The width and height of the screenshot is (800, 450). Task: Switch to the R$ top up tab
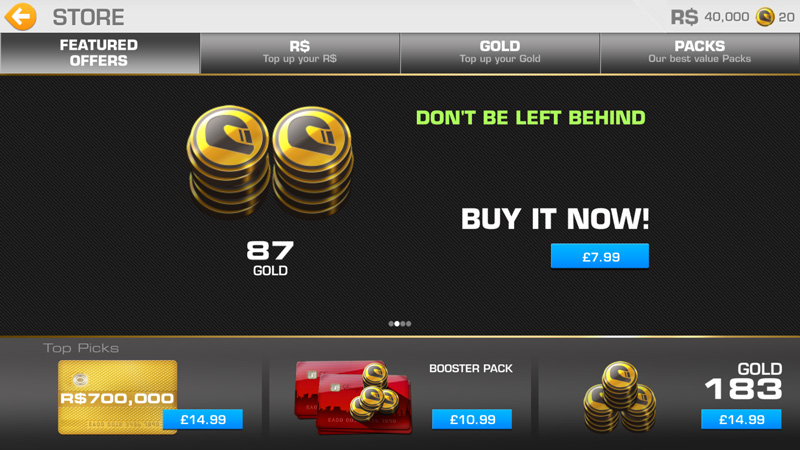click(300, 53)
